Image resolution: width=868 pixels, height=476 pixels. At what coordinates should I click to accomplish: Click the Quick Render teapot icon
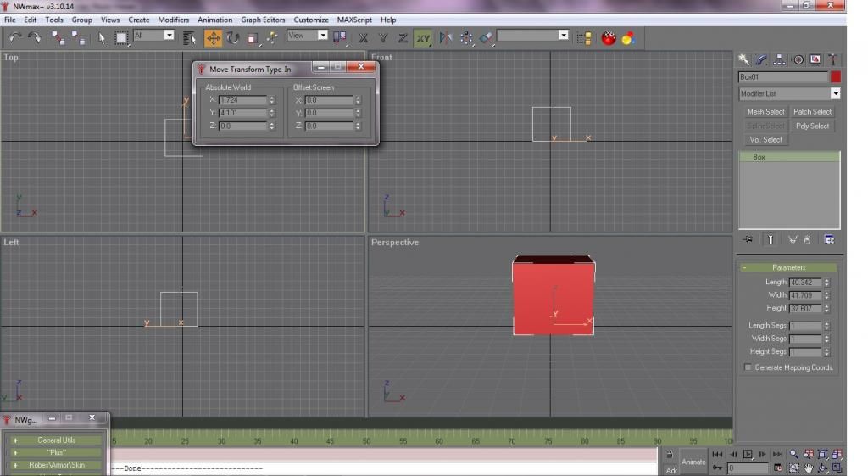[608, 37]
